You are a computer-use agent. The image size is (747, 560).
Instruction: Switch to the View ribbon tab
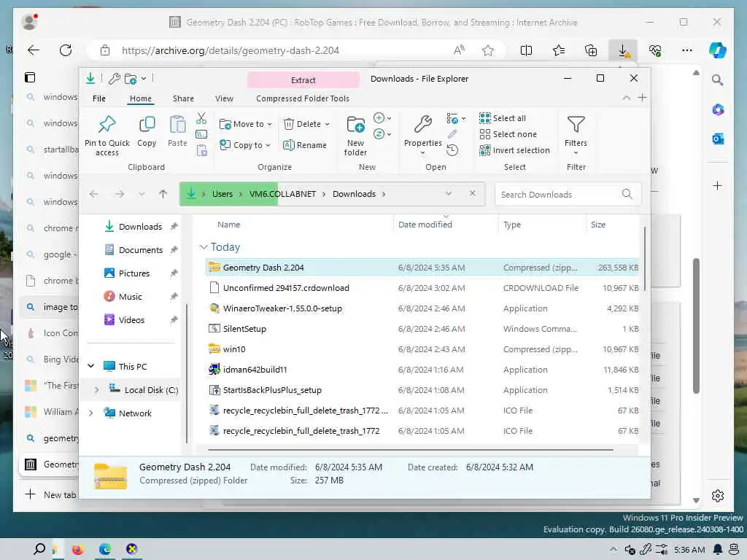tap(224, 98)
